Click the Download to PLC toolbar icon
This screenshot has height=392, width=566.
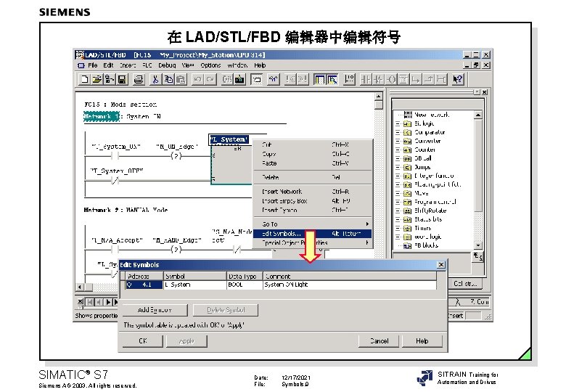pyautogui.click(x=239, y=79)
